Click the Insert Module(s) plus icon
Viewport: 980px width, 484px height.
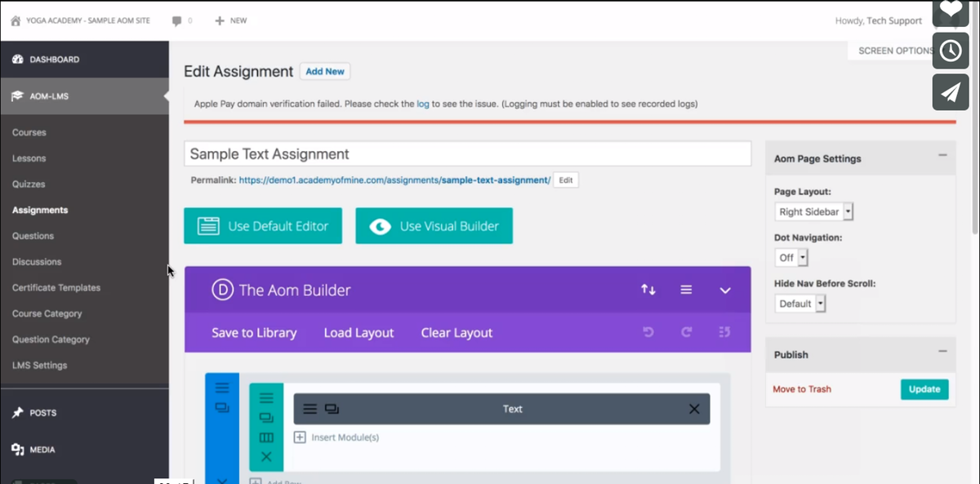[300, 437]
